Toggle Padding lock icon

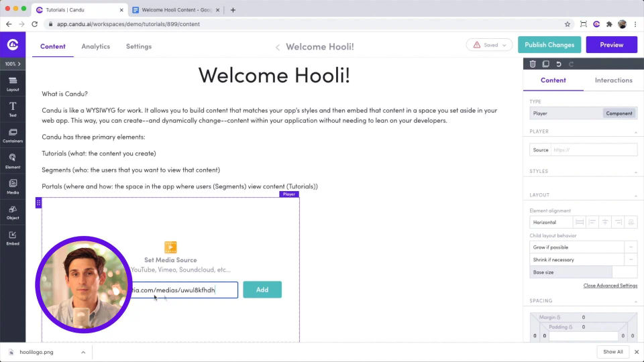[x=570, y=327]
